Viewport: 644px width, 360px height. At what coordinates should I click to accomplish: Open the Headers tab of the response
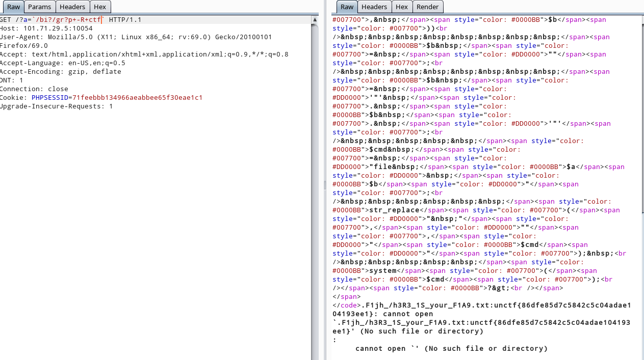(x=374, y=7)
